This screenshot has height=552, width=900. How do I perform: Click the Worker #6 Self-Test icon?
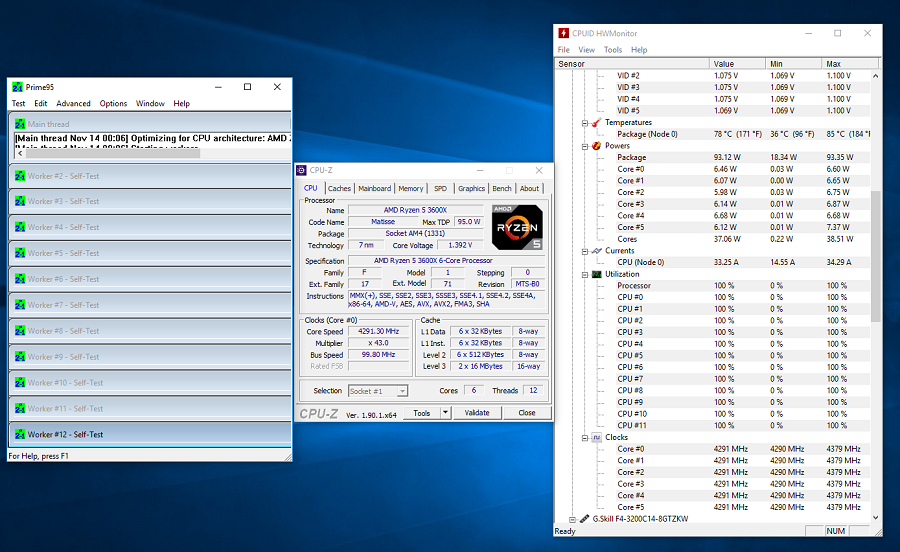tap(20, 278)
